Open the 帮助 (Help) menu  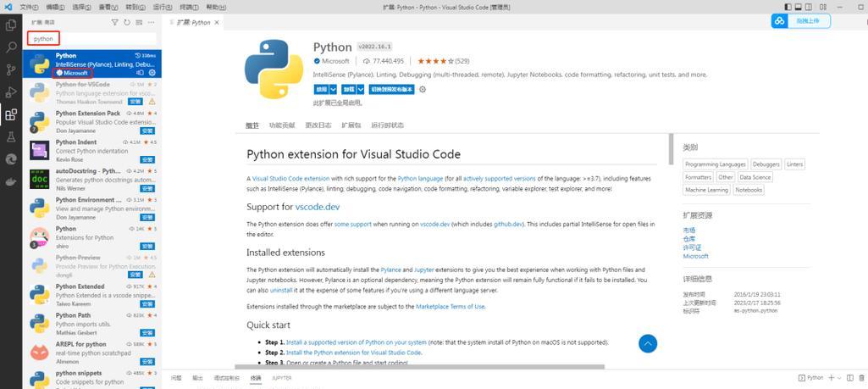pyautogui.click(x=215, y=7)
